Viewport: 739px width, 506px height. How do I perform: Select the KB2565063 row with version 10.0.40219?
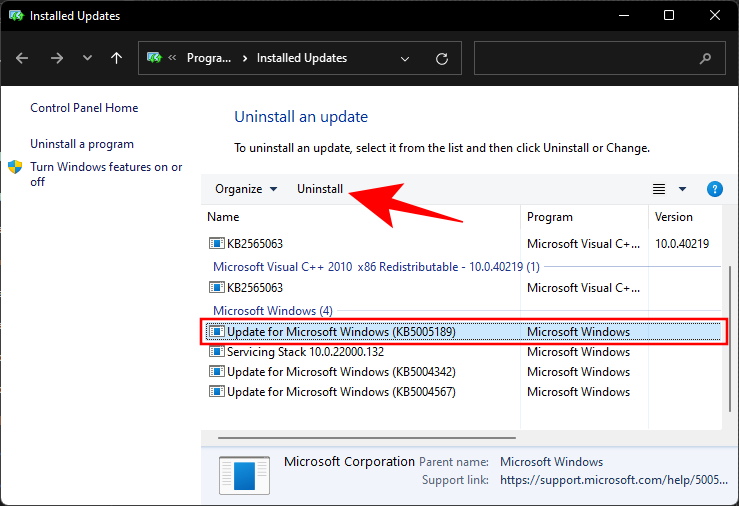(x=464, y=244)
